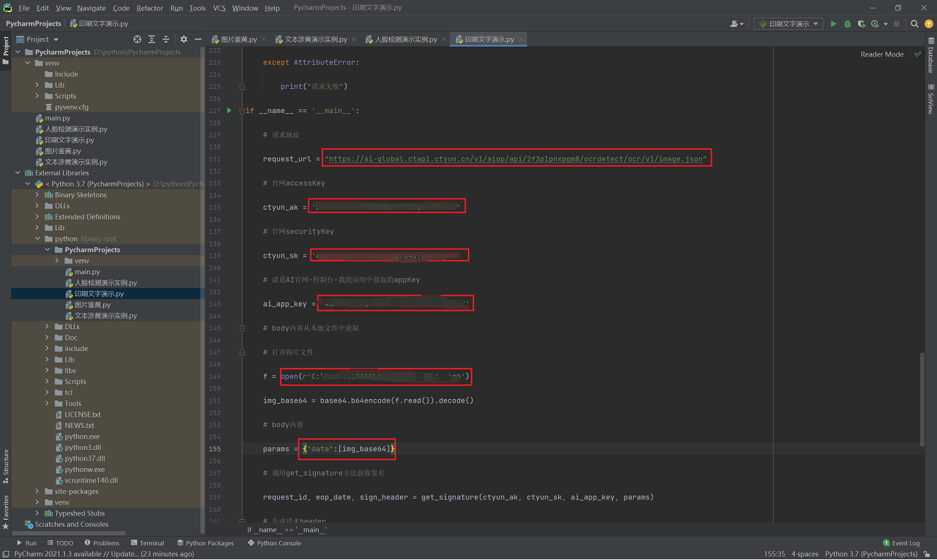Run with coverage using the shield icon

[x=861, y=24]
